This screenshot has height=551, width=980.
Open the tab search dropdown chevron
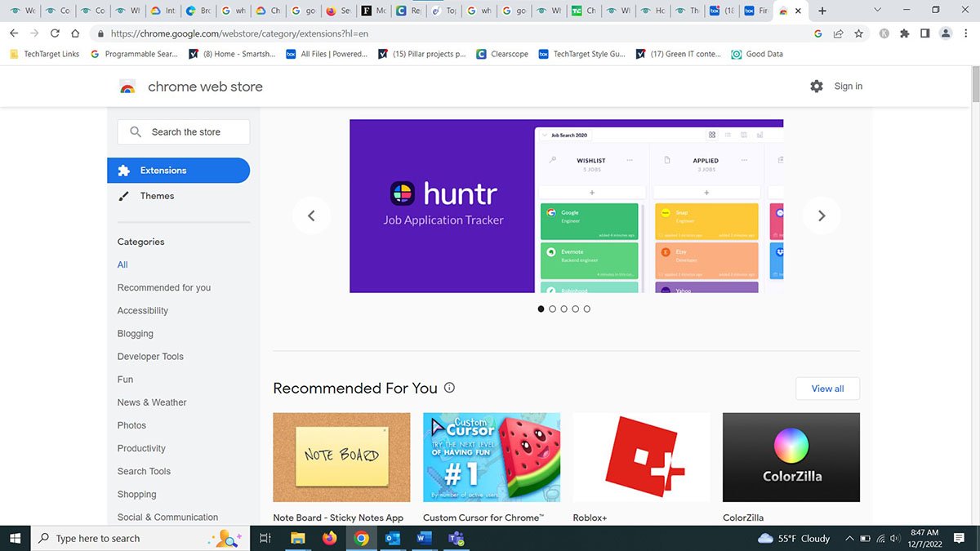(x=877, y=11)
